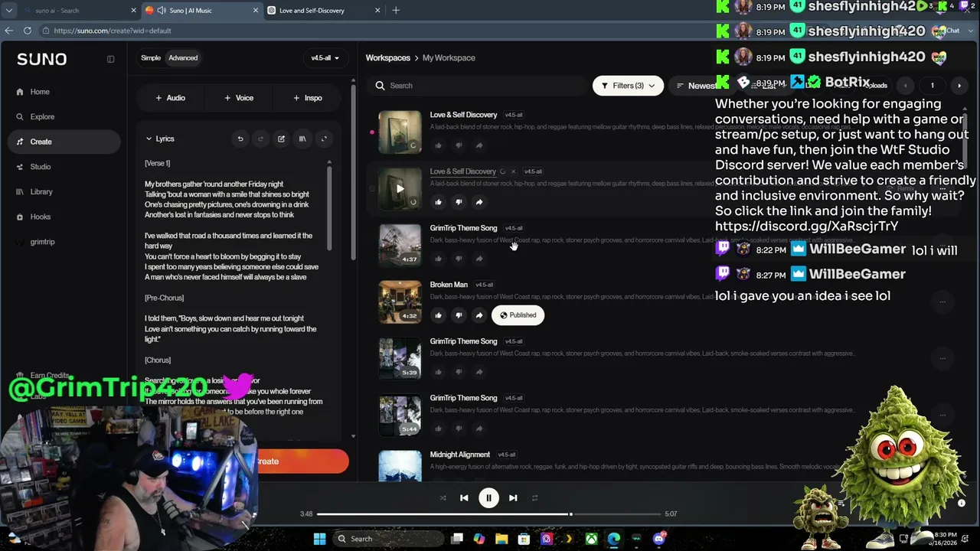Reload the Suno page
The width and height of the screenshot is (980, 551).
[28, 31]
